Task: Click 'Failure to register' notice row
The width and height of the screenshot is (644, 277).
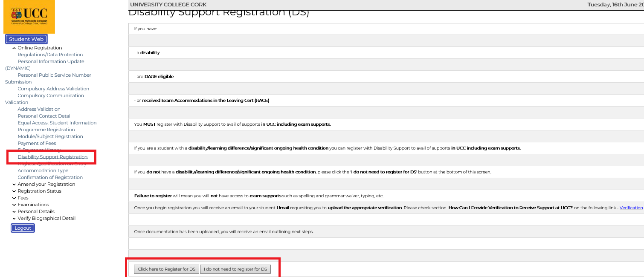Action: click(386, 196)
